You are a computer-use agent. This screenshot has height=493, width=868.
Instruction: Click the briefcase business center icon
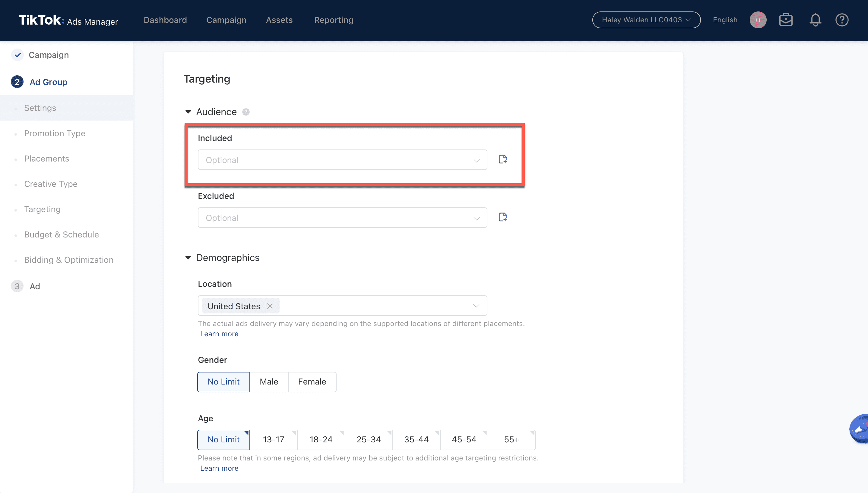coord(786,20)
